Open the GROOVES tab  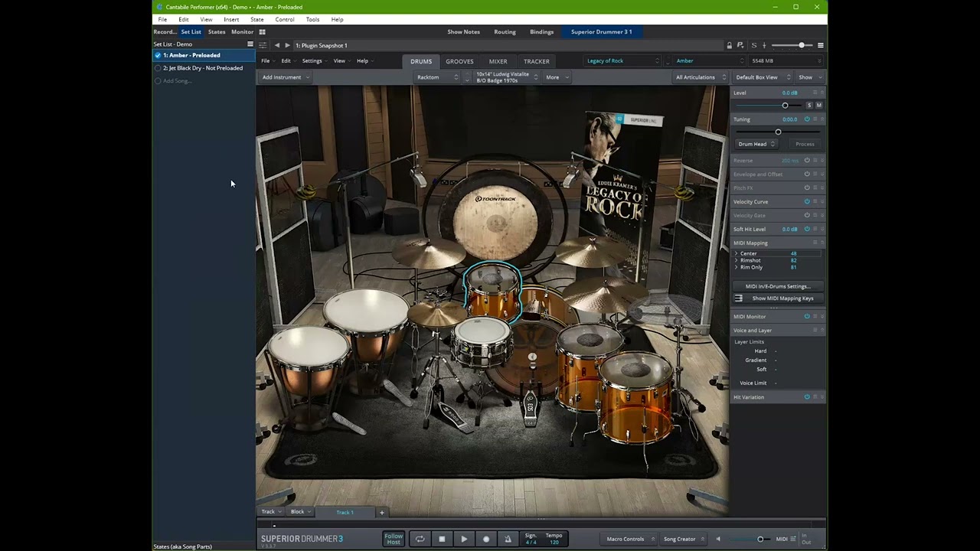click(459, 61)
